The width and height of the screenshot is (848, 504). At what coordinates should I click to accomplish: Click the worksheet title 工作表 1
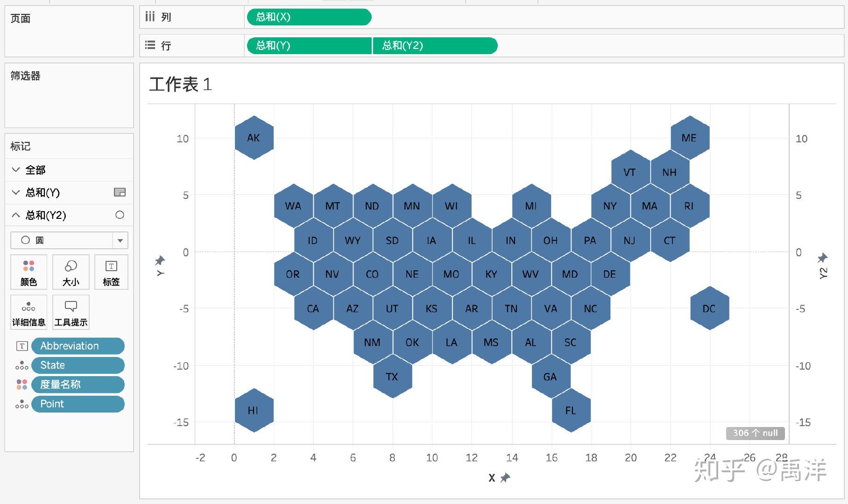pos(181,84)
